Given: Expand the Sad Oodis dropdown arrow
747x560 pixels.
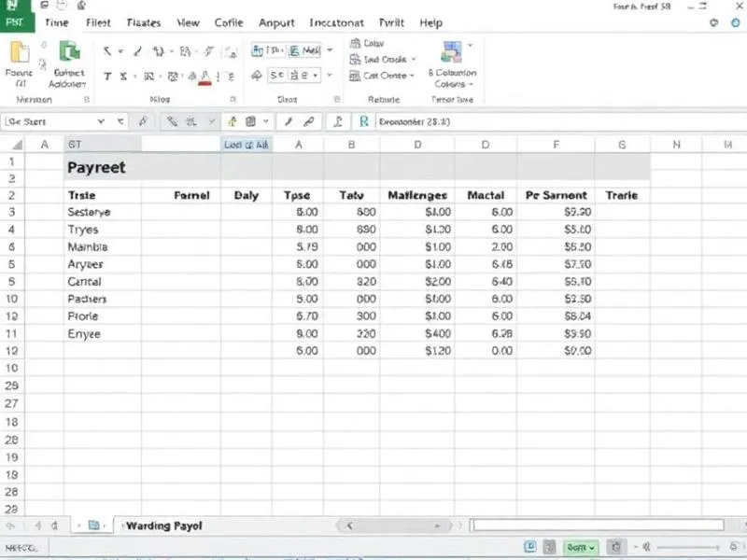Looking at the screenshot, I should (x=414, y=60).
